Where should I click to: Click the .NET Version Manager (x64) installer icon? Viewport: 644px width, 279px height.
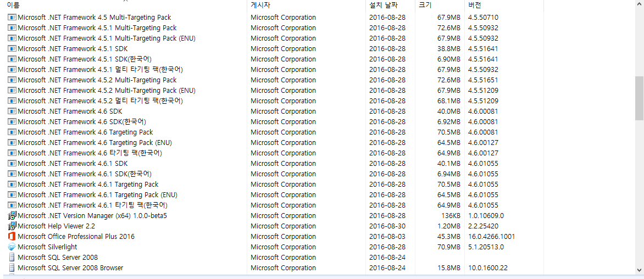tap(12, 216)
